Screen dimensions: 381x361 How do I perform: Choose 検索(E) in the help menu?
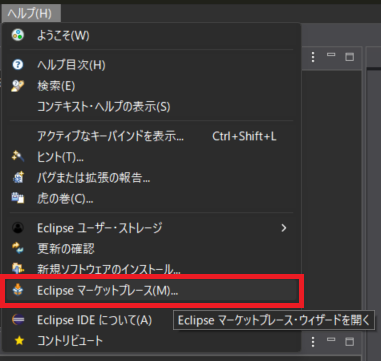[152, 86]
